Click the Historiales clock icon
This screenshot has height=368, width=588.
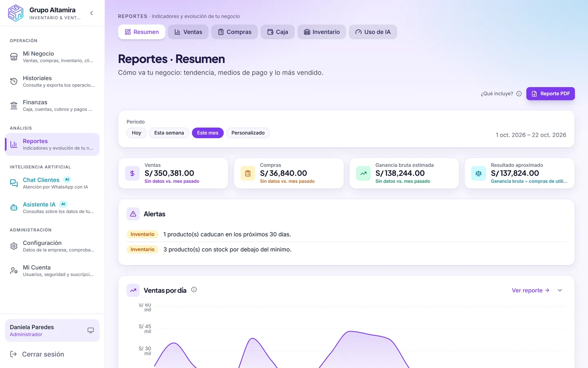click(x=14, y=81)
